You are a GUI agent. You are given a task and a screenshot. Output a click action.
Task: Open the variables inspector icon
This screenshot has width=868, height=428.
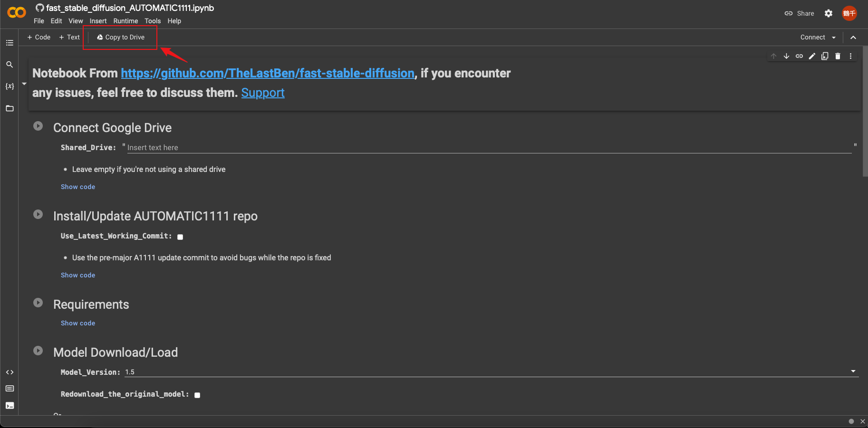(10, 86)
